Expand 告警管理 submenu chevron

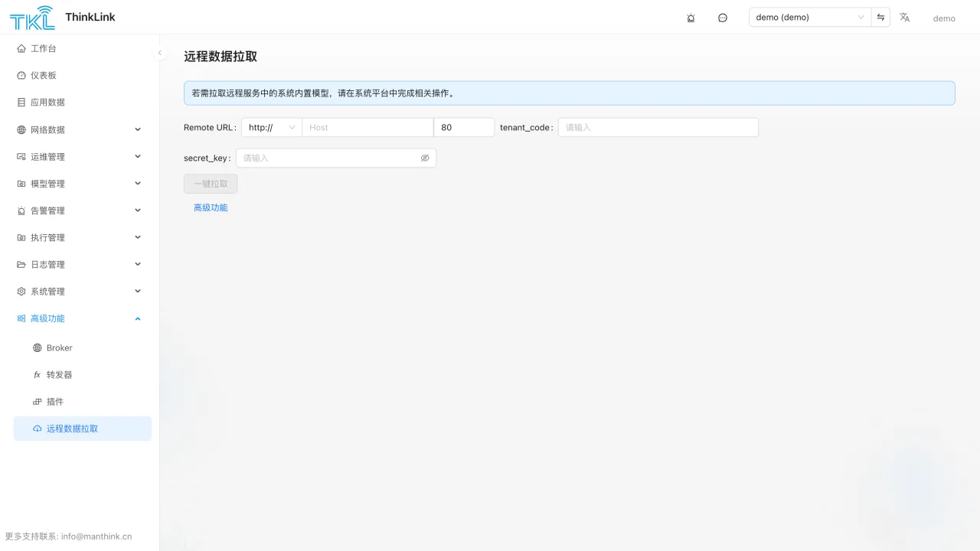pyautogui.click(x=138, y=210)
